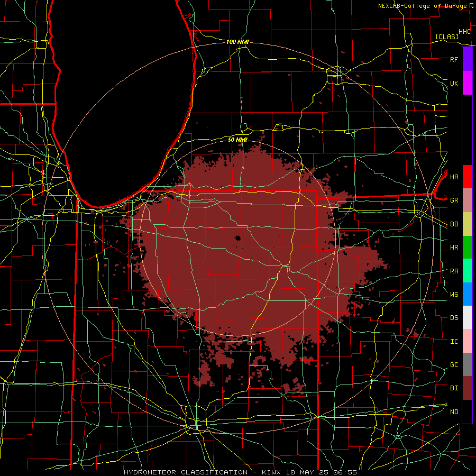The image size is (476, 476).
Task: Click the purple RF color swatch
Action: [x=467, y=59]
